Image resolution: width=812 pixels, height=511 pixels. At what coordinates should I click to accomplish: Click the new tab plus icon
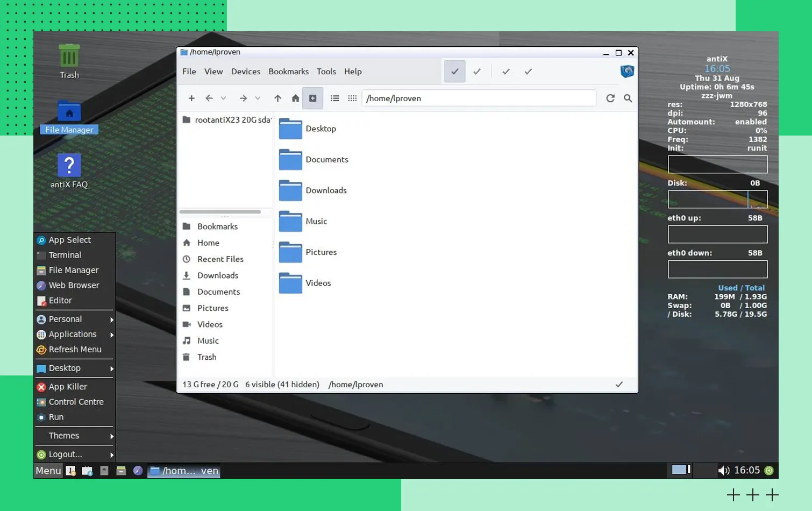(191, 98)
